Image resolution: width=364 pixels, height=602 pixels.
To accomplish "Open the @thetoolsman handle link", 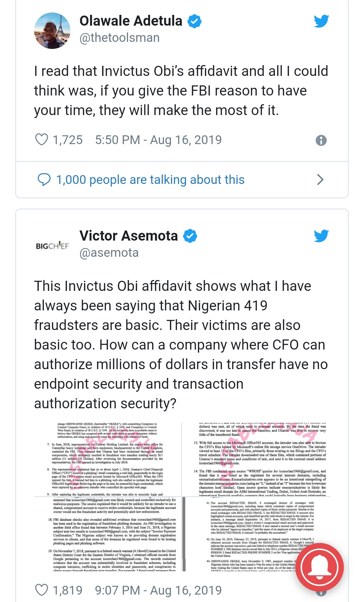I will click(x=120, y=38).
